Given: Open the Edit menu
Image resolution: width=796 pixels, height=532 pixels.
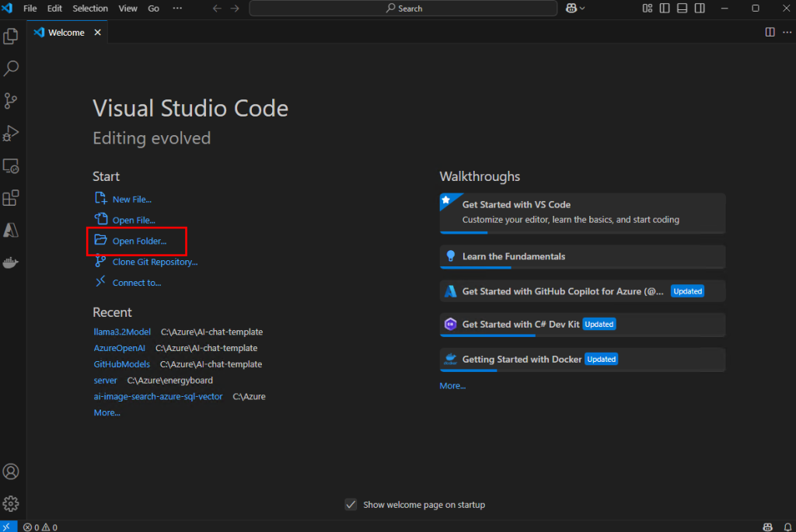Looking at the screenshot, I should pos(54,8).
